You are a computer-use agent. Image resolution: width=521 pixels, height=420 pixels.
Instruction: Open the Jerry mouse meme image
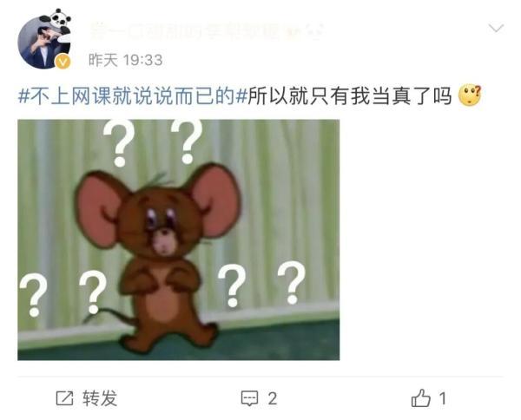(178, 240)
